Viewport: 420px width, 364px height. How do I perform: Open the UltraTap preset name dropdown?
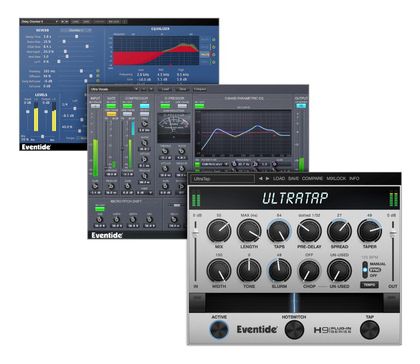[x=222, y=179]
